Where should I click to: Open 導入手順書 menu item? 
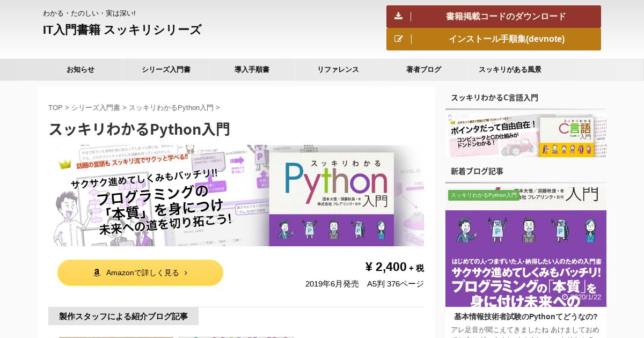coord(252,70)
